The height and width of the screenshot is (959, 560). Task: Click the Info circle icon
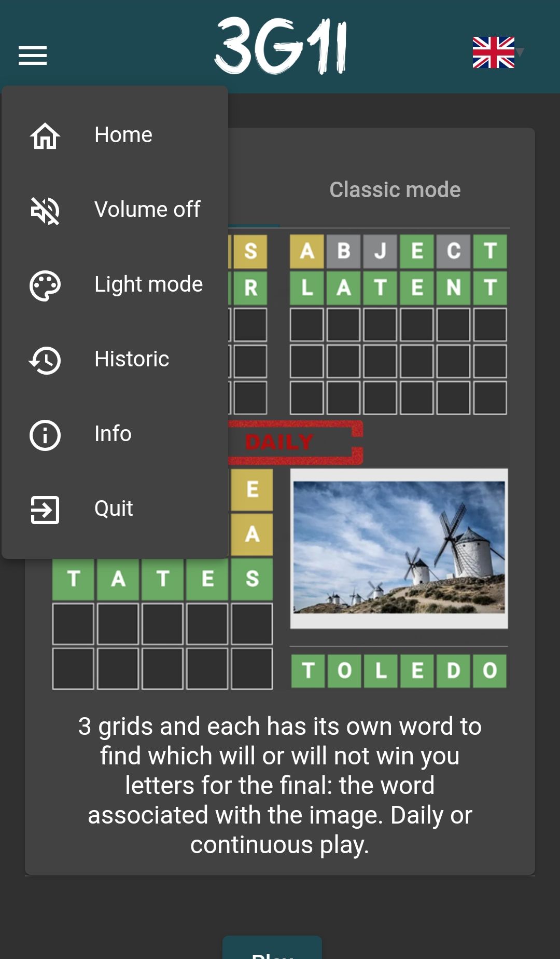(x=45, y=434)
